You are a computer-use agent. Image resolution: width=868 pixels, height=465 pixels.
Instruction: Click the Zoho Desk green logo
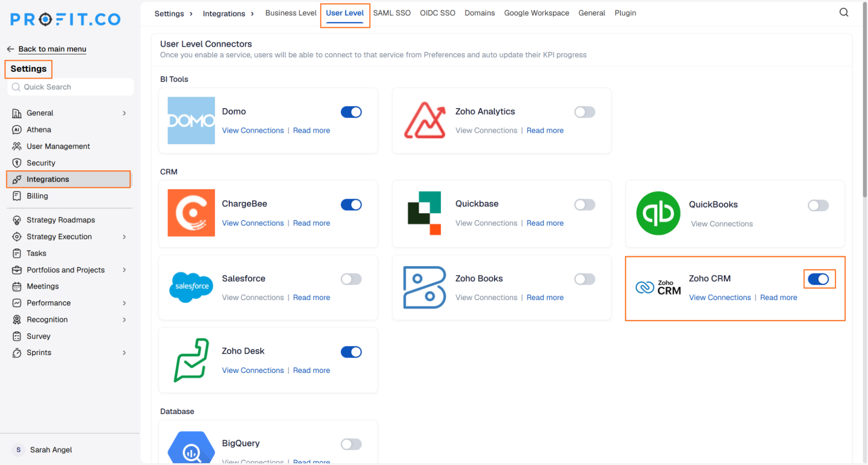click(x=191, y=360)
